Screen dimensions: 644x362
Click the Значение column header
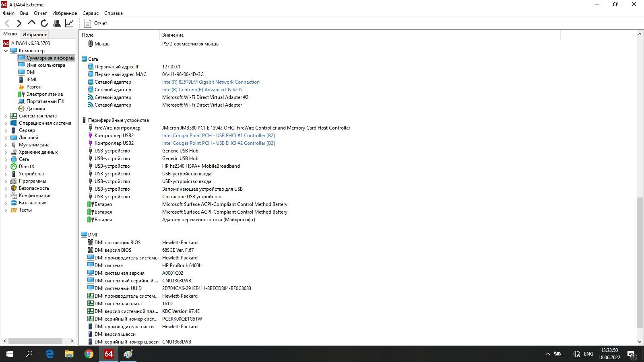(173, 35)
